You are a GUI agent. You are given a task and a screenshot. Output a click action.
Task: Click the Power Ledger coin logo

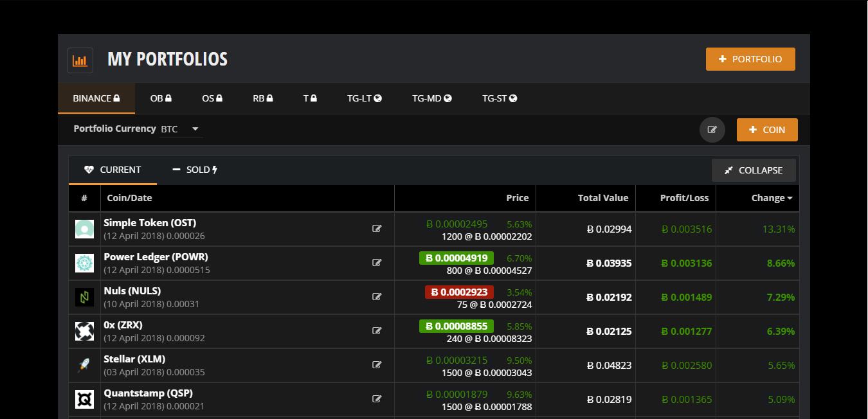pyautogui.click(x=84, y=263)
